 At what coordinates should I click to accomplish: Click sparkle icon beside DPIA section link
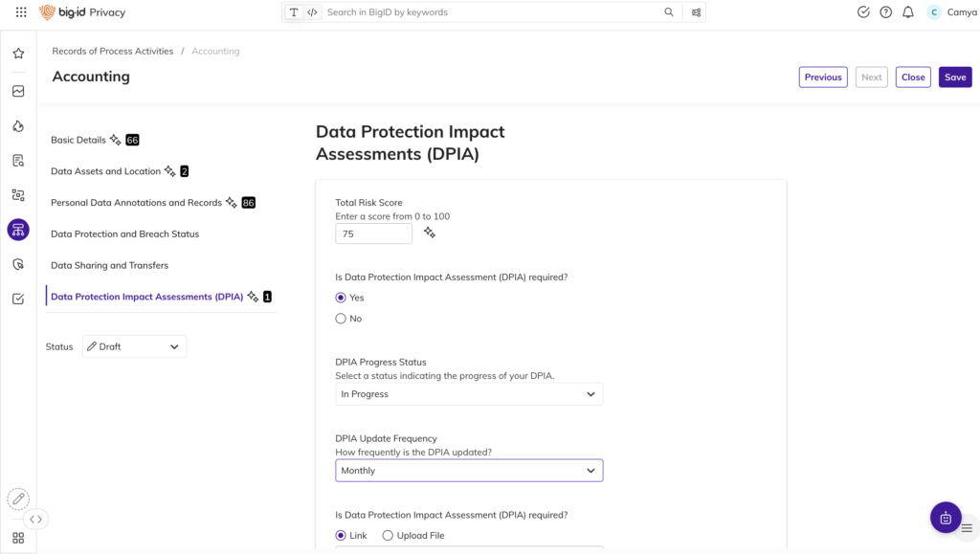[253, 296]
